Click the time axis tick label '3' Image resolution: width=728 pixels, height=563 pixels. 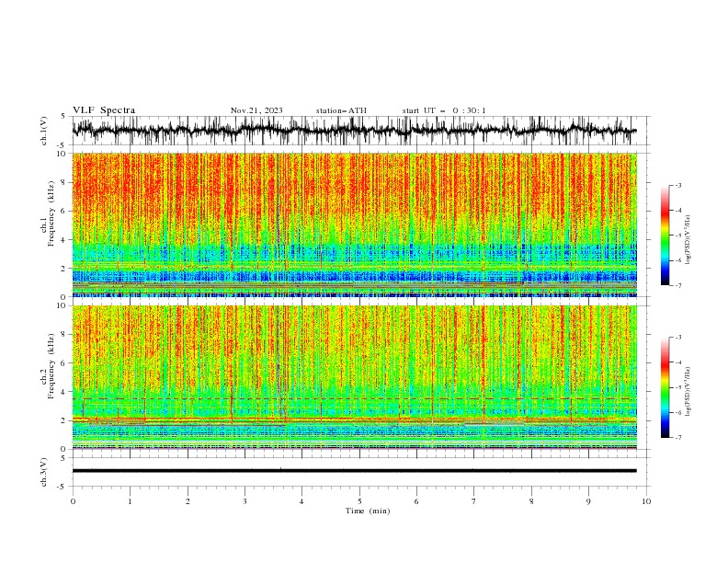point(245,501)
